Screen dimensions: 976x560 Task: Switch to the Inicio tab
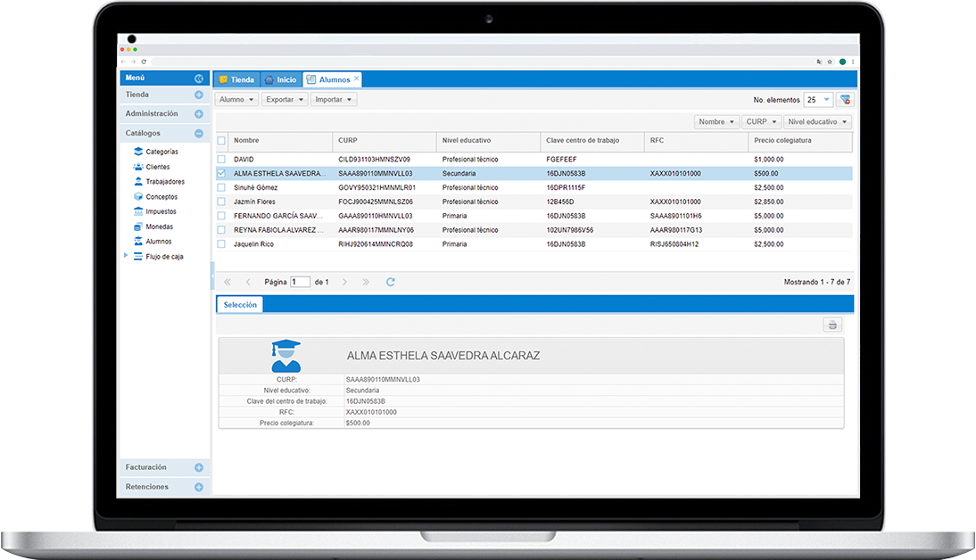click(280, 79)
